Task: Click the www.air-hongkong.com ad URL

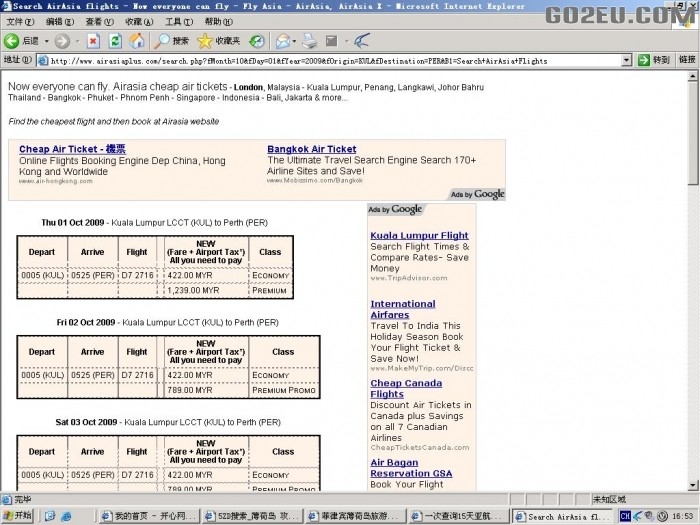Action: (56, 181)
